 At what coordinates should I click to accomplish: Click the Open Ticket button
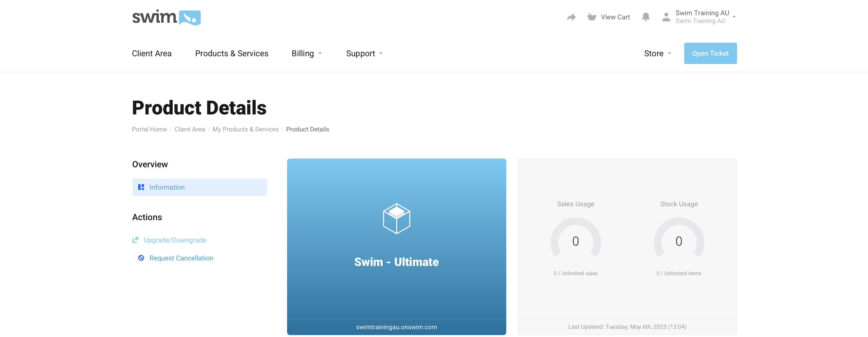[710, 53]
